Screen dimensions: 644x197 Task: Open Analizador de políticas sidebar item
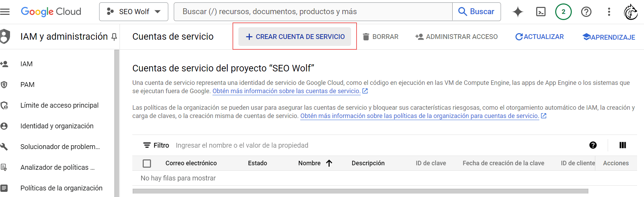tap(57, 167)
